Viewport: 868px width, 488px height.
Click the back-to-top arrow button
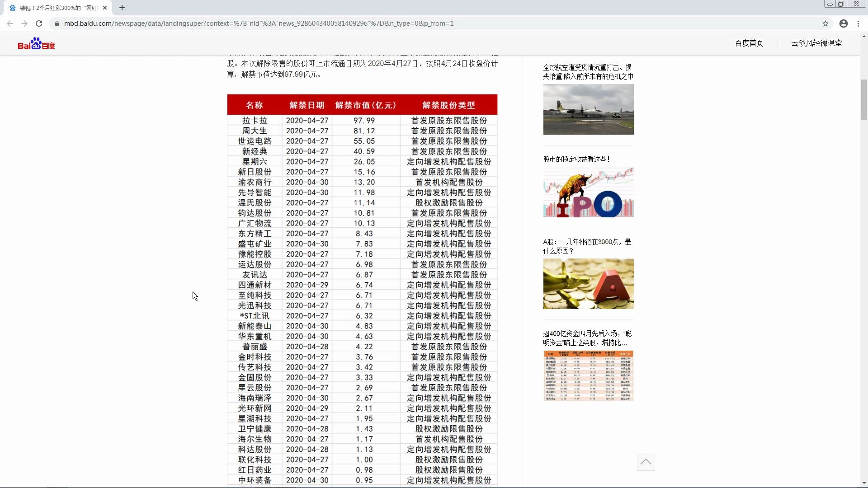point(646,462)
